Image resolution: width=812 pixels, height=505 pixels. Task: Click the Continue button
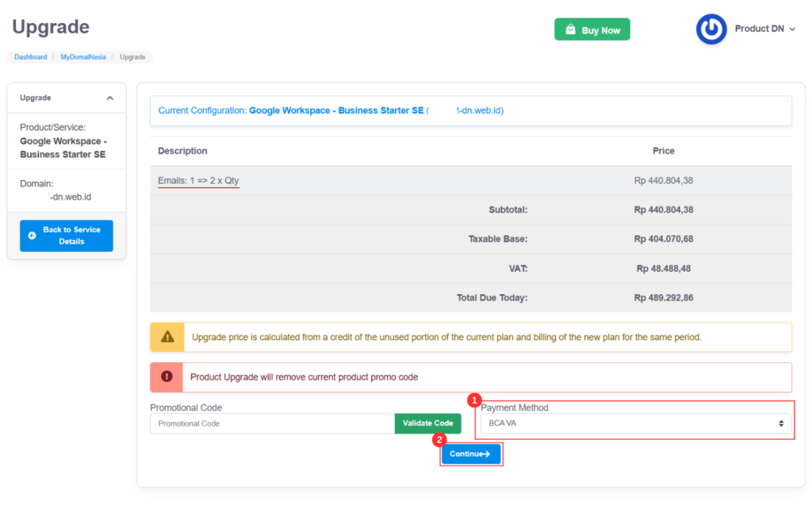[471, 454]
